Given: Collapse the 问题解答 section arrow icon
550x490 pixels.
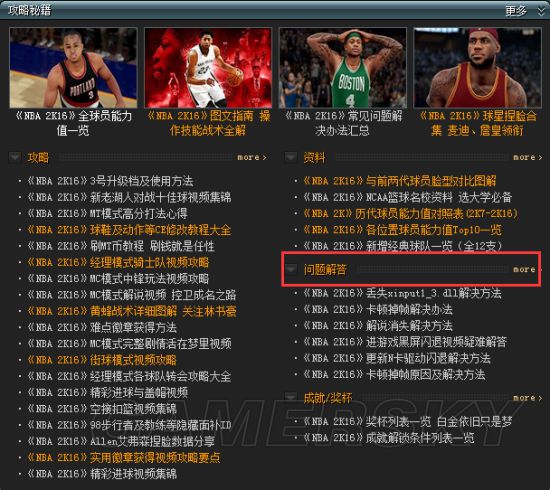Looking at the screenshot, I should click(x=290, y=269).
